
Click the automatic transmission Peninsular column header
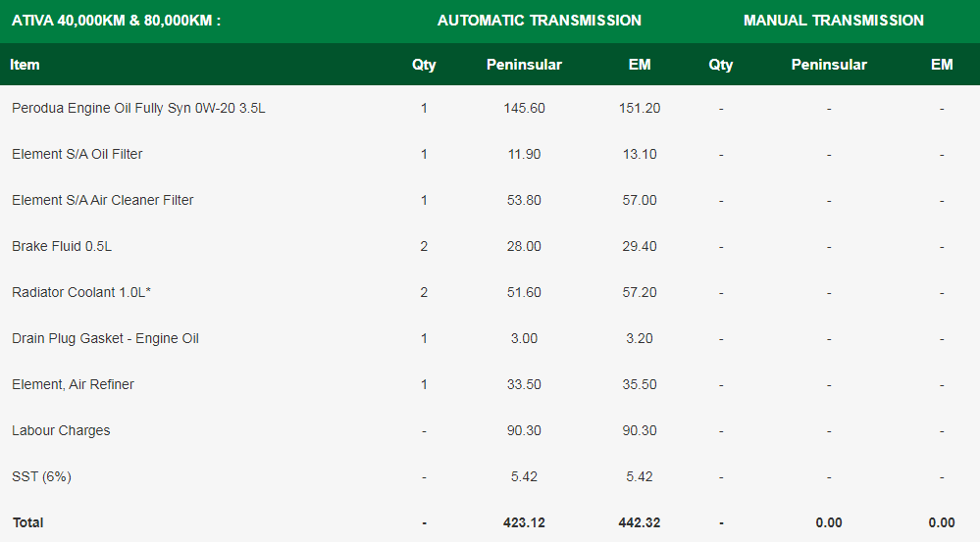coord(524,65)
